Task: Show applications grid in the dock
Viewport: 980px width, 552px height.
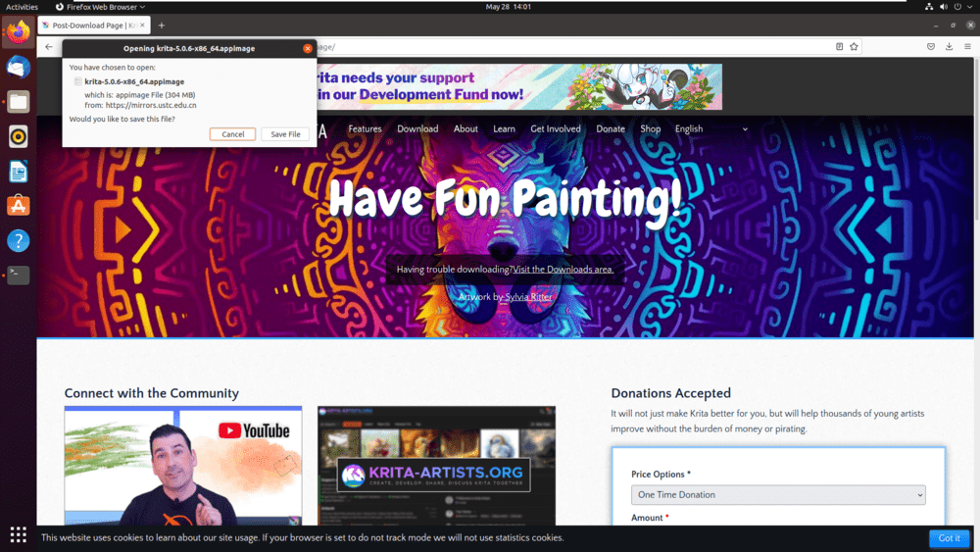Action: coord(18,534)
